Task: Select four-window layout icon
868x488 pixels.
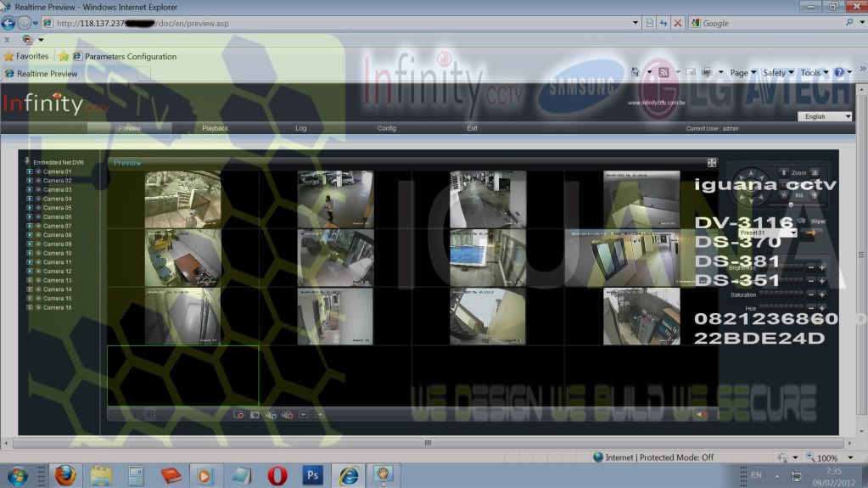Action: (x=128, y=414)
